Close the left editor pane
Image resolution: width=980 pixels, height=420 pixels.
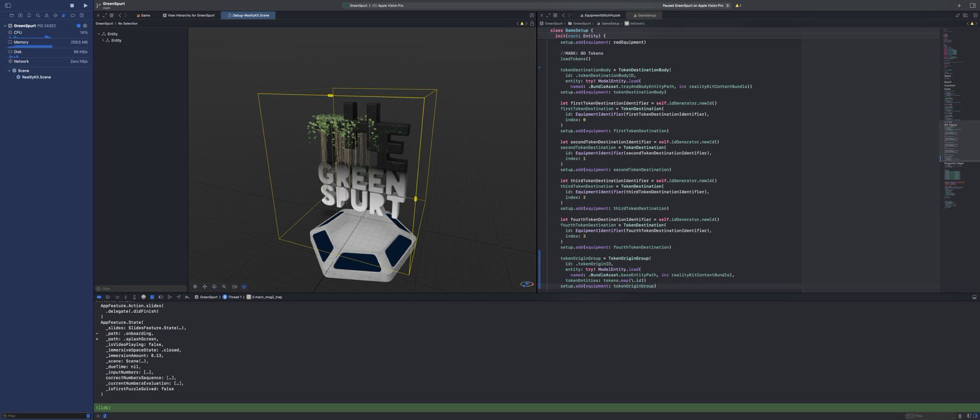tap(98, 15)
